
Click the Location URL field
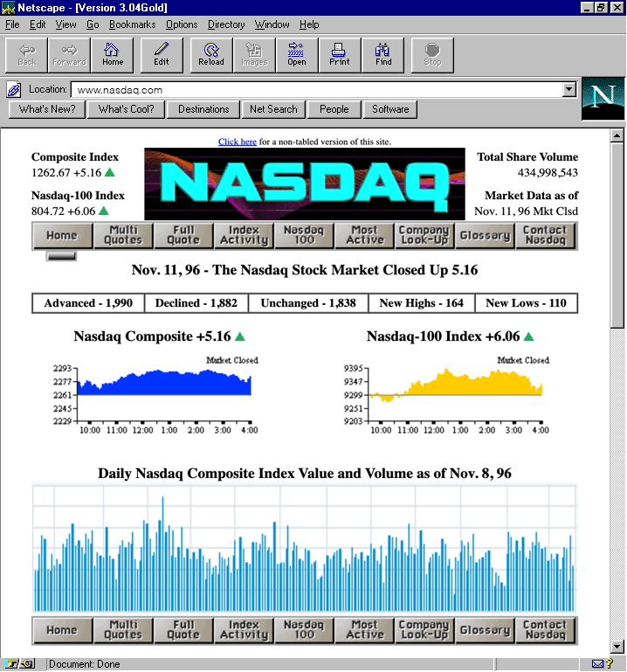coord(316,90)
